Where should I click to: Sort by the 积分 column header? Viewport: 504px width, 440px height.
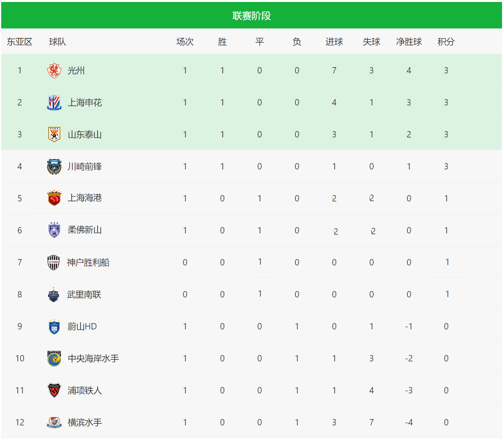(446, 42)
